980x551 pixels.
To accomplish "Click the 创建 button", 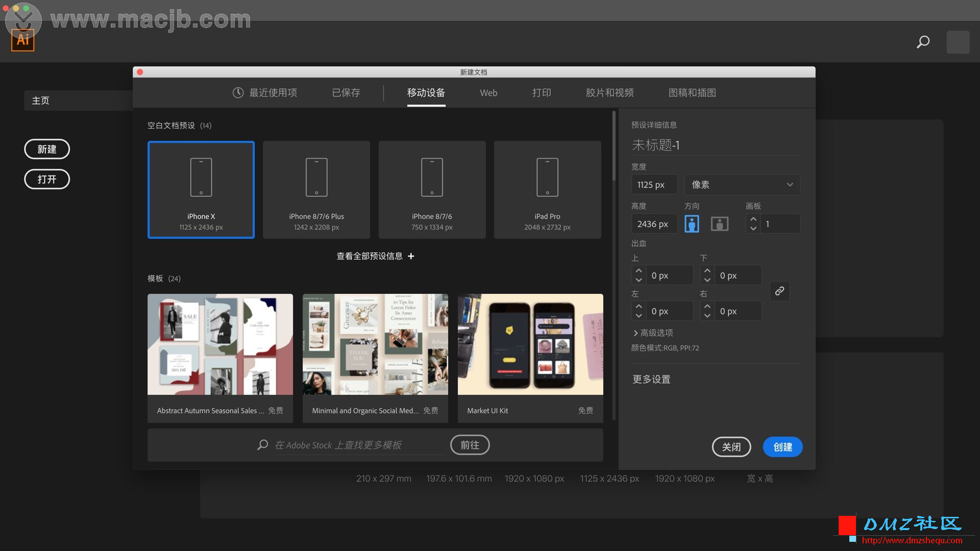I will [x=782, y=447].
